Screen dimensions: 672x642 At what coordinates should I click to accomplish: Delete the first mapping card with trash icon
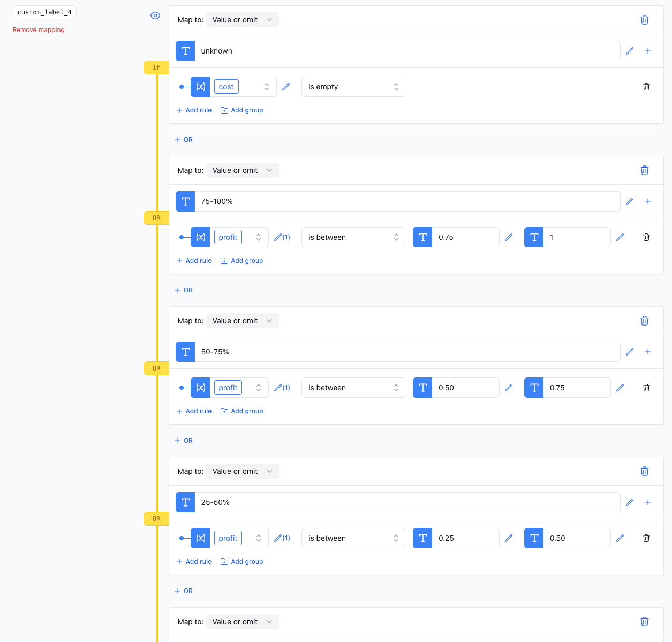point(644,20)
